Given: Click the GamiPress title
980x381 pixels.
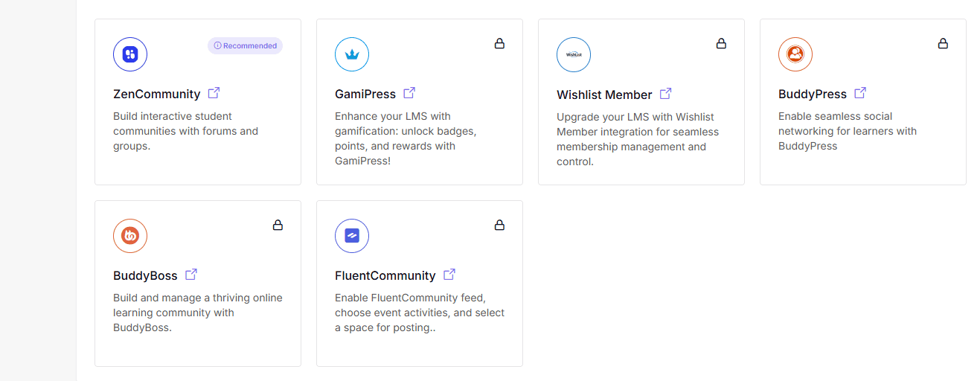Looking at the screenshot, I should [x=365, y=95].
